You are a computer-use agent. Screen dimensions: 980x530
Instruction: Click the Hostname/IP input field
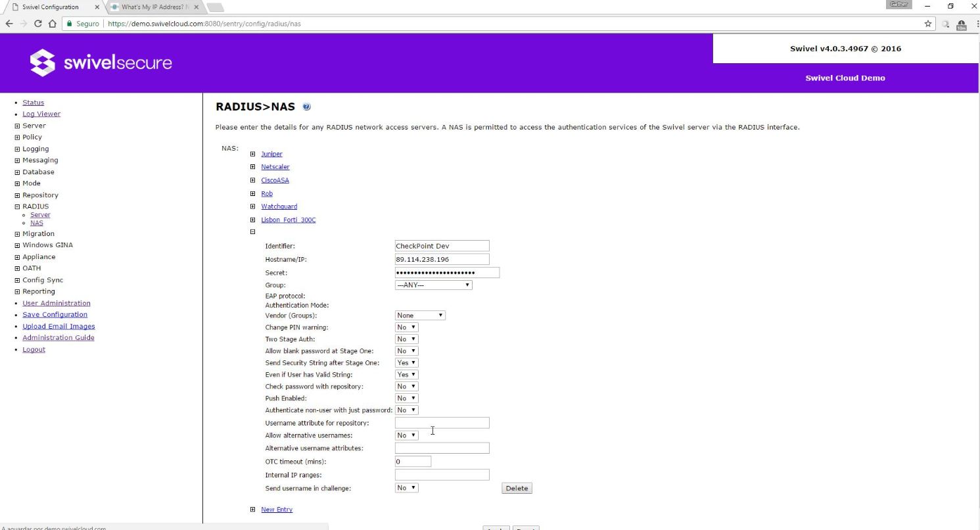tap(442, 259)
